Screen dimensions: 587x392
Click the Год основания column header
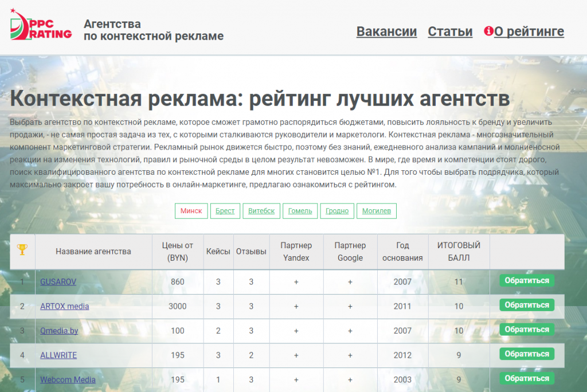click(402, 252)
